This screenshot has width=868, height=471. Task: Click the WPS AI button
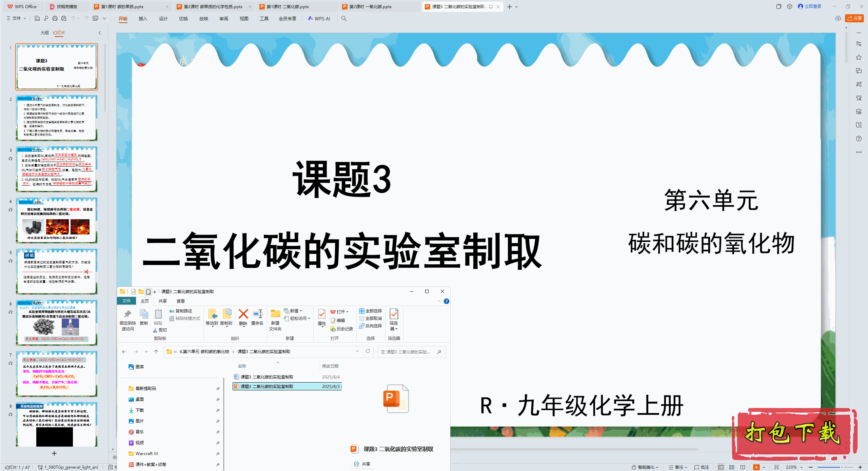click(x=319, y=19)
